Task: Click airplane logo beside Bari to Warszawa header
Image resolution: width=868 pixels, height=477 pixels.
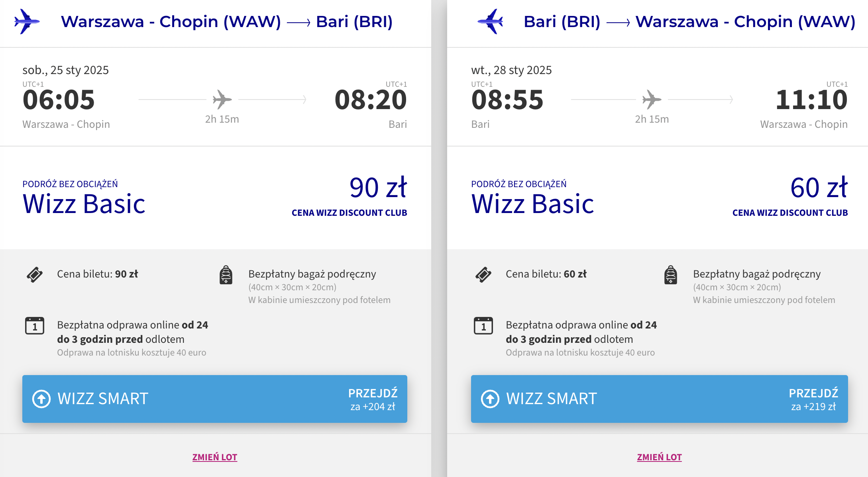Action: (490, 22)
